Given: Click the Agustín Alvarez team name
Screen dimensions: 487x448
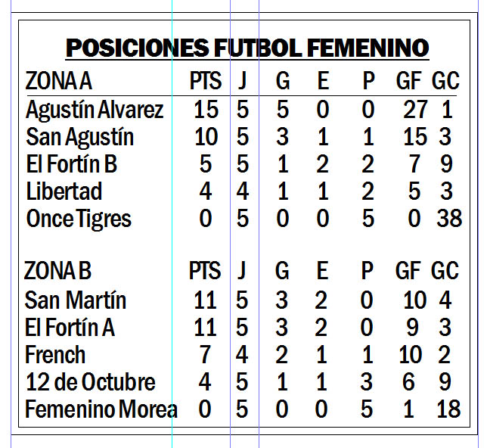Looking at the screenshot, I should tap(95, 110).
